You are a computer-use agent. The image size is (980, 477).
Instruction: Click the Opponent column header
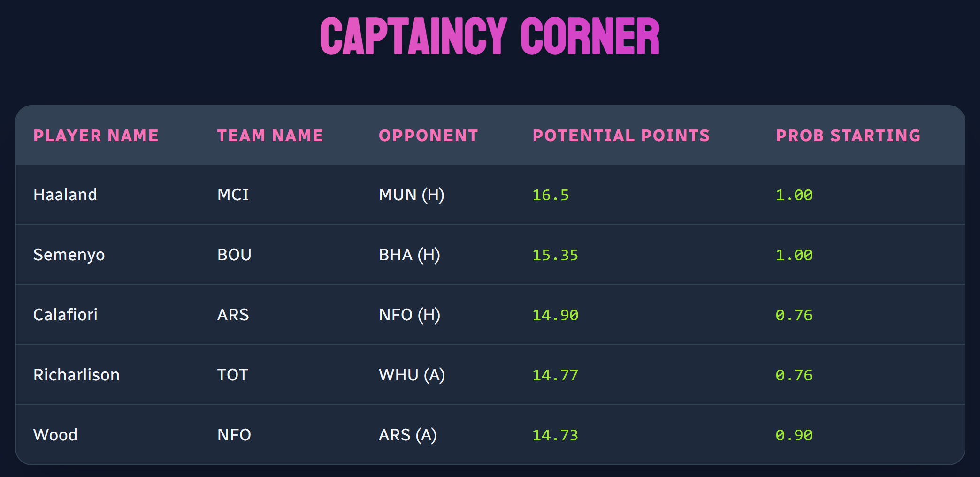tap(428, 136)
